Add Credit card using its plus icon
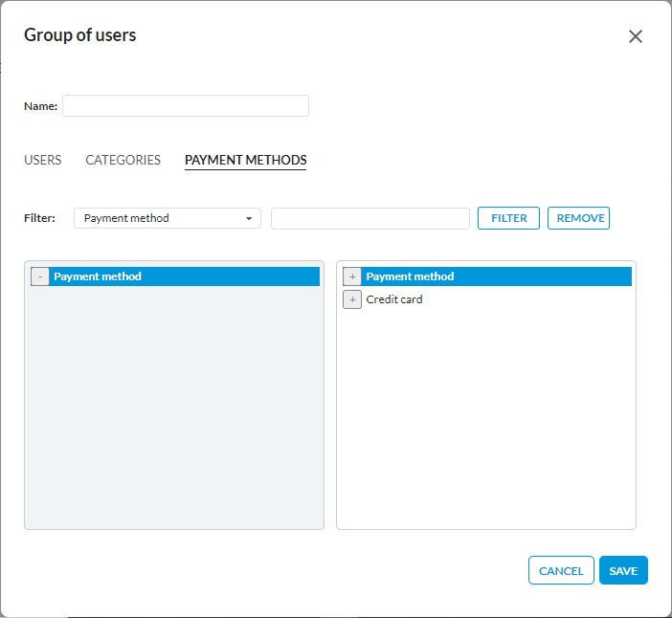Screen dimensions: 672x618 [352, 299]
